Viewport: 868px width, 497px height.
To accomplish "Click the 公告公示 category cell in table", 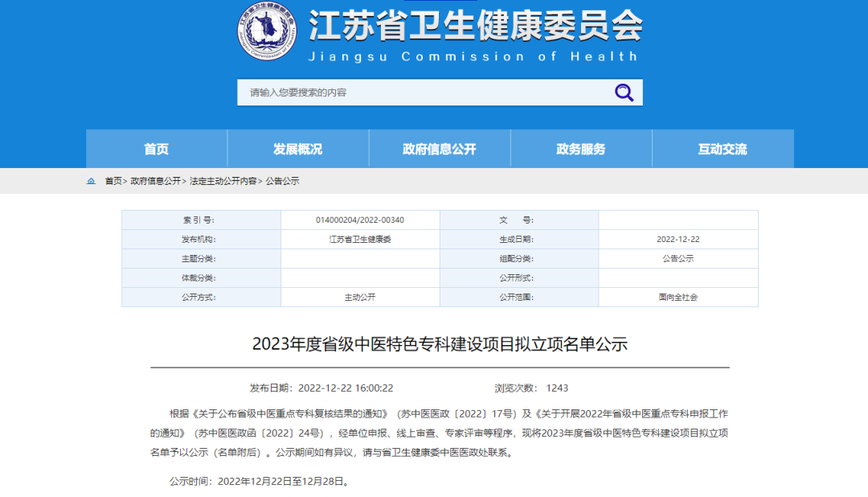I will tap(678, 259).
